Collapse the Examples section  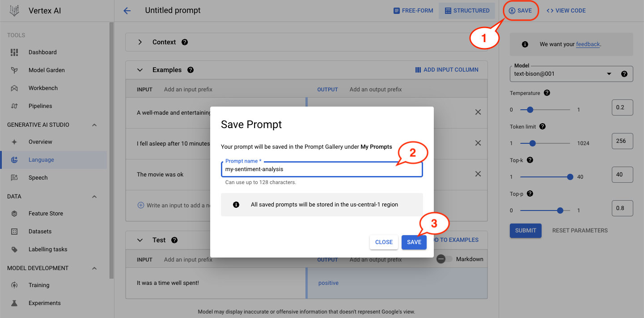pyautogui.click(x=140, y=70)
